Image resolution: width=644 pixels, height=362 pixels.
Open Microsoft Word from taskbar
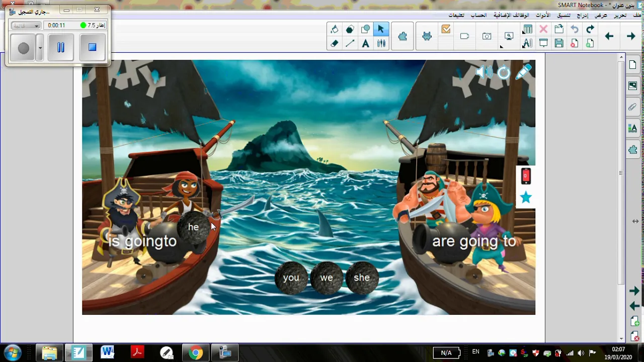pyautogui.click(x=107, y=352)
